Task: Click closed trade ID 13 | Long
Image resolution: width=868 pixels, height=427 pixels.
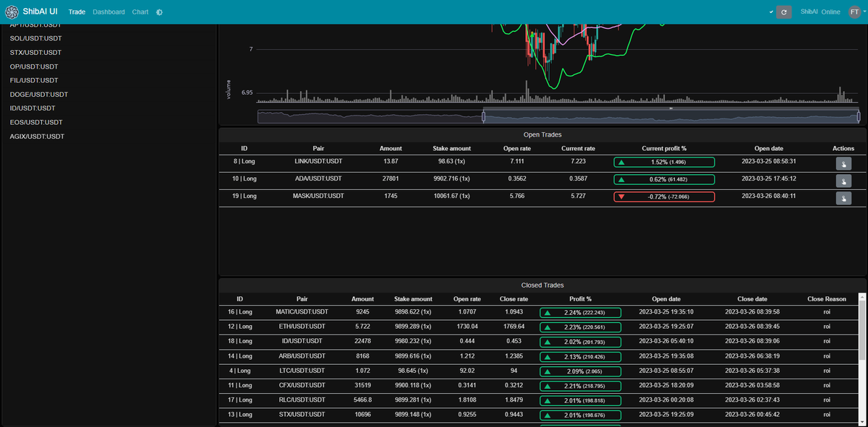Action: pyautogui.click(x=239, y=415)
